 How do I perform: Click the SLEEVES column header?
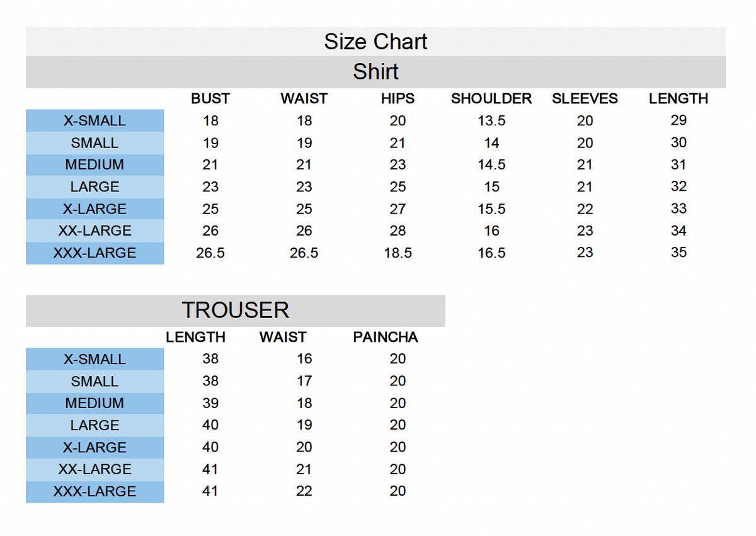(585, 99)
